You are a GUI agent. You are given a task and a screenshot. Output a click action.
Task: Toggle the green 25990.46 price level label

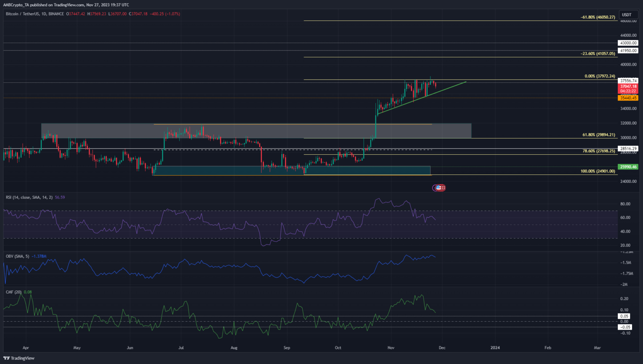point(627,167)
